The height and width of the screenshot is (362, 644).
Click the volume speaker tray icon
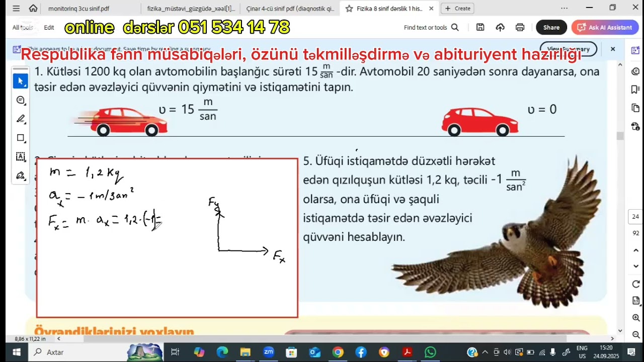tap(507, 352)
